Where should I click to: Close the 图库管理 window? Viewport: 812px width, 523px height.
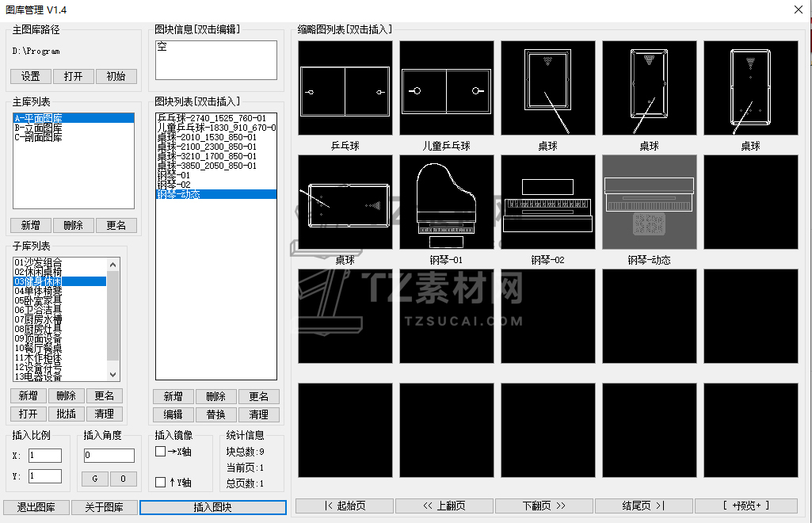[x=798, y=10]
